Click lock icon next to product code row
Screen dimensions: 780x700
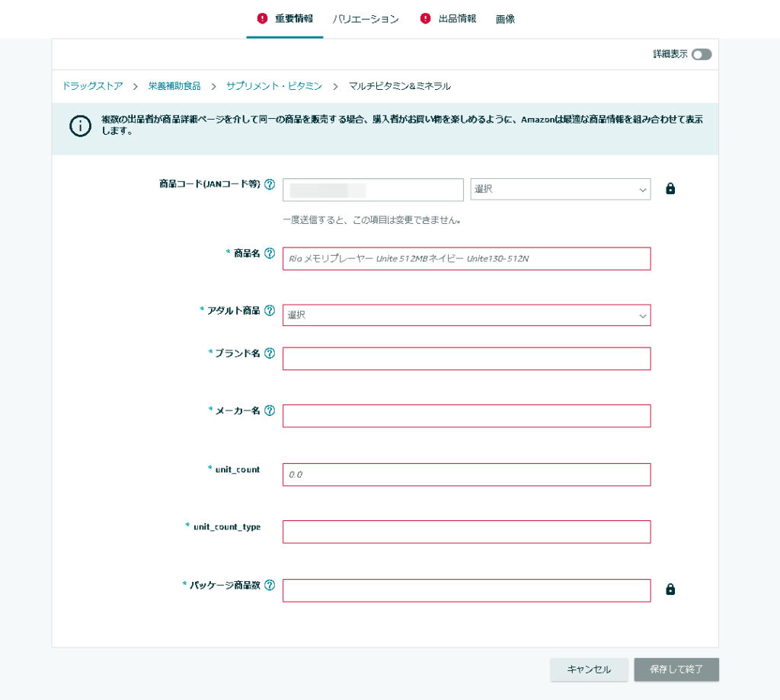670,189
